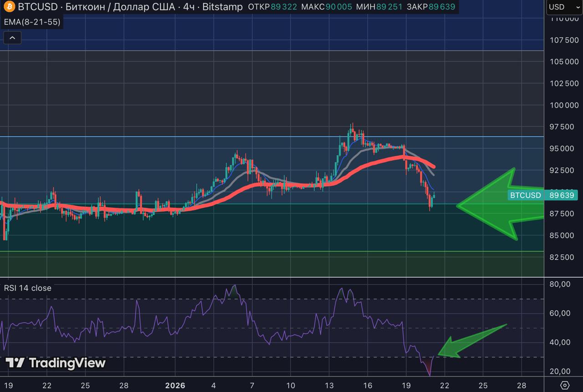Click the ОТКР open value 89 322
The height and width of the screenshot is (392, 583).
pos(283,7)
